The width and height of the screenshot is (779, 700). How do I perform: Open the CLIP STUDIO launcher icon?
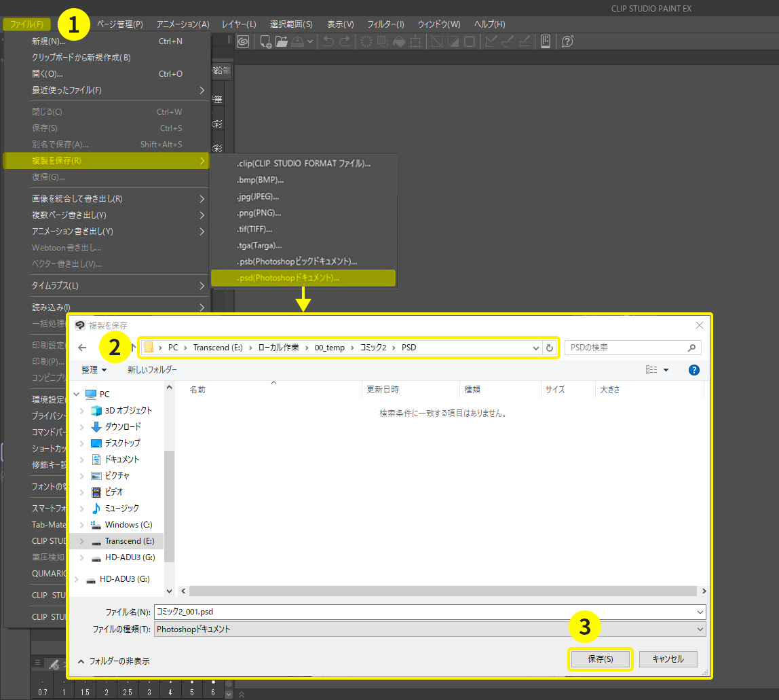(x=244, y=42)
